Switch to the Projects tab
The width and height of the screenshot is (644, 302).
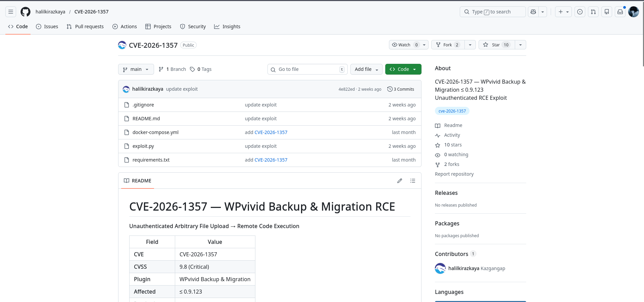click(158, 27)
